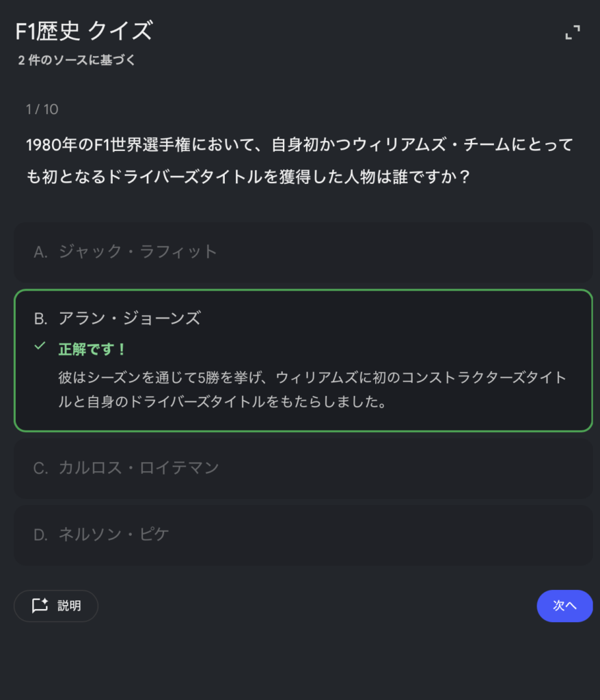Choose answer ネルソン・ピケ
The image size is (600, 700).
click(113, 535)
